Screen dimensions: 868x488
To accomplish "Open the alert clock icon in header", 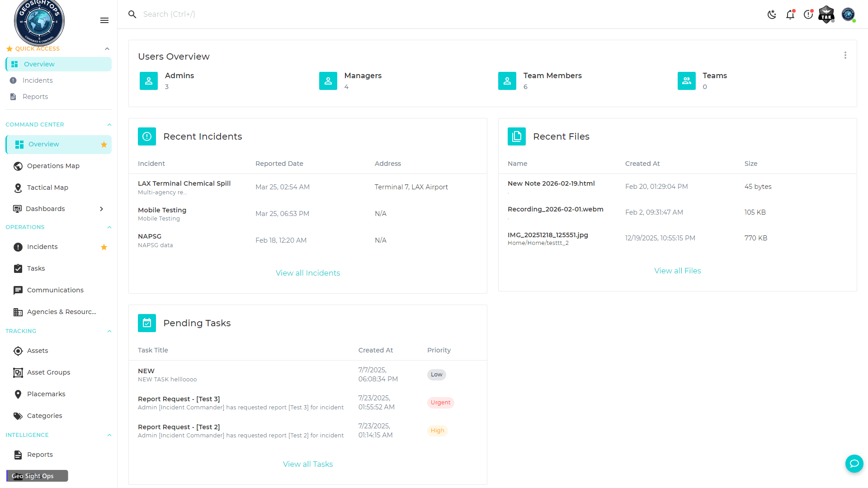I will coord(808,14).
